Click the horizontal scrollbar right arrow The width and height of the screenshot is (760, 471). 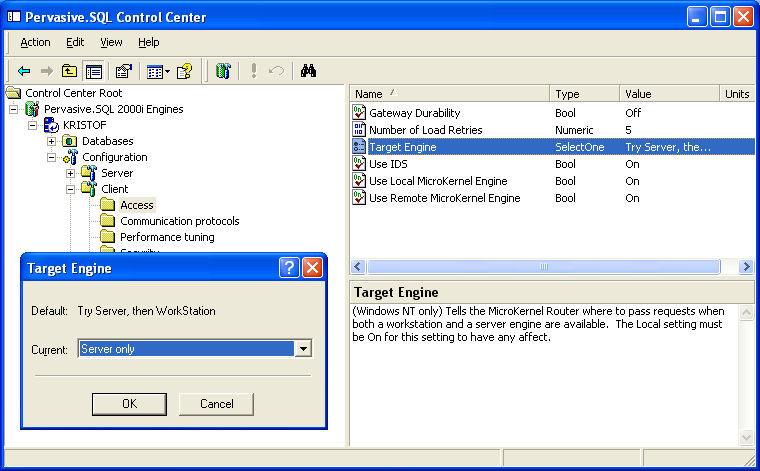(746, 267)
